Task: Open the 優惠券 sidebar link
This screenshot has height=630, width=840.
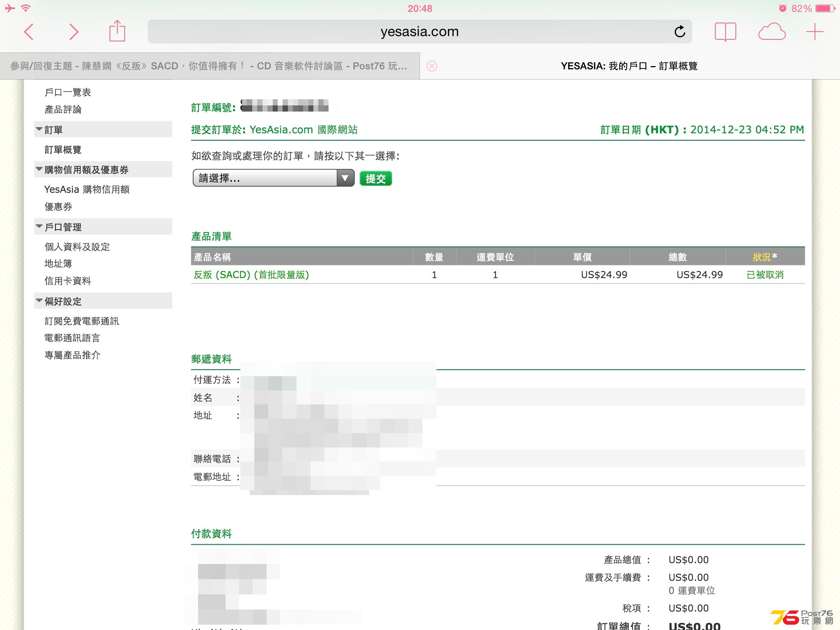Action: [x=59, y=207]
